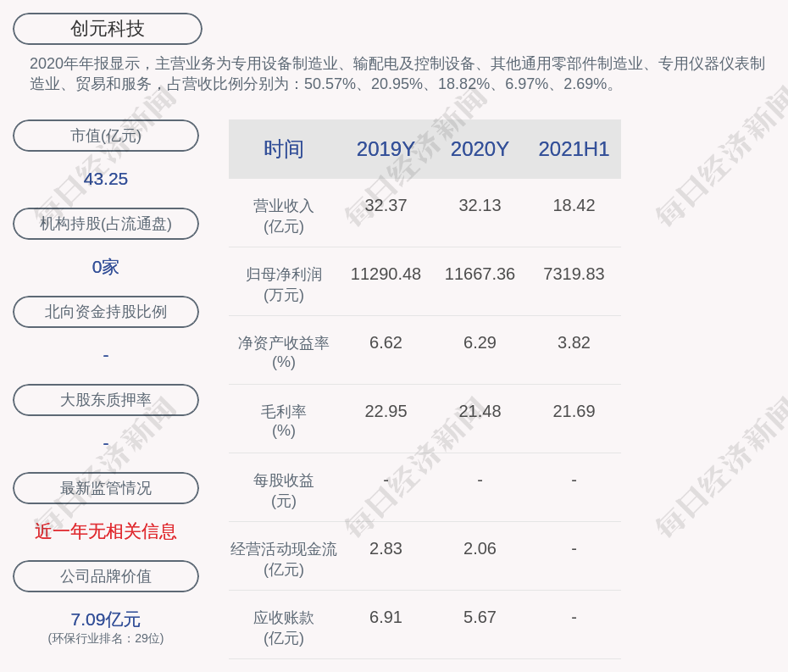Select ROE value 3.82
The width and height of the screenshot is (788, 672).
point(574,343)
